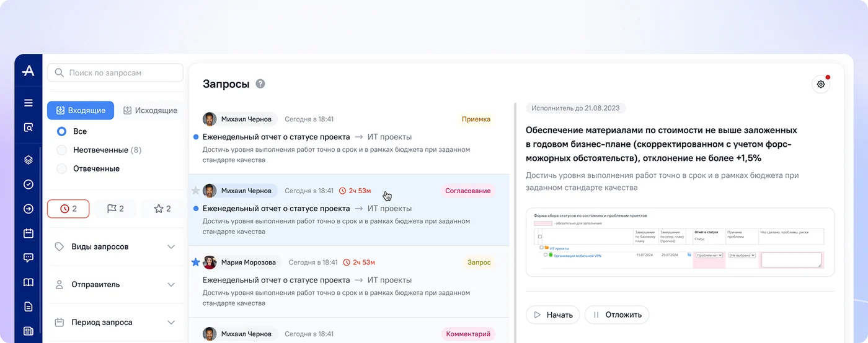Viewport: 868px width, 343px height.
Task: Click the Согласование status tag
Action: (468, 191)
